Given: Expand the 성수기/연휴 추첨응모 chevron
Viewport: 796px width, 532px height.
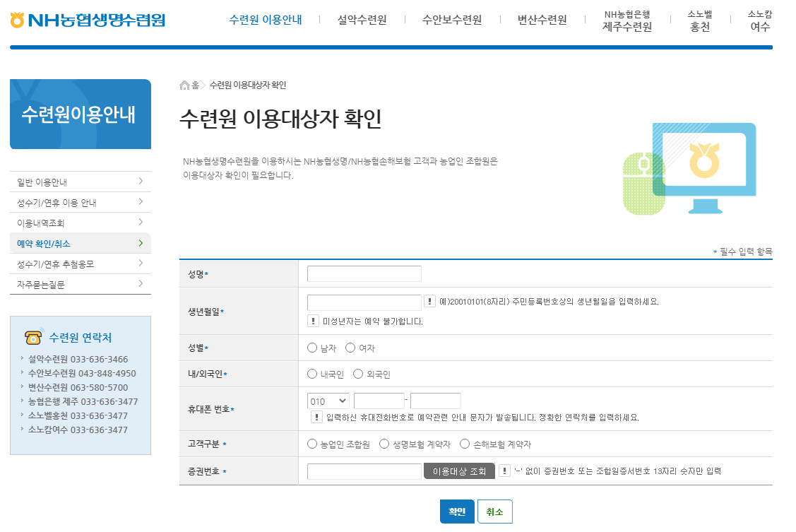Looking at the screenshot, I should coord(141,264).
